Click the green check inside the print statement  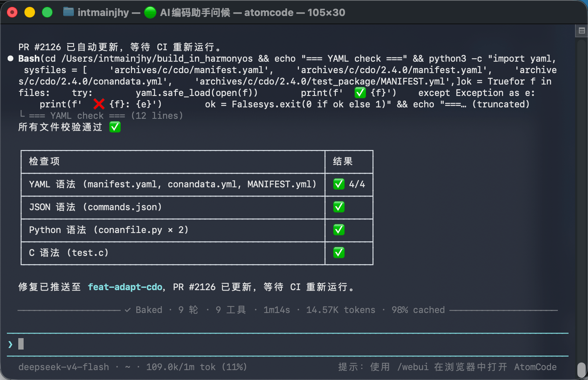[x=360, y=93]
